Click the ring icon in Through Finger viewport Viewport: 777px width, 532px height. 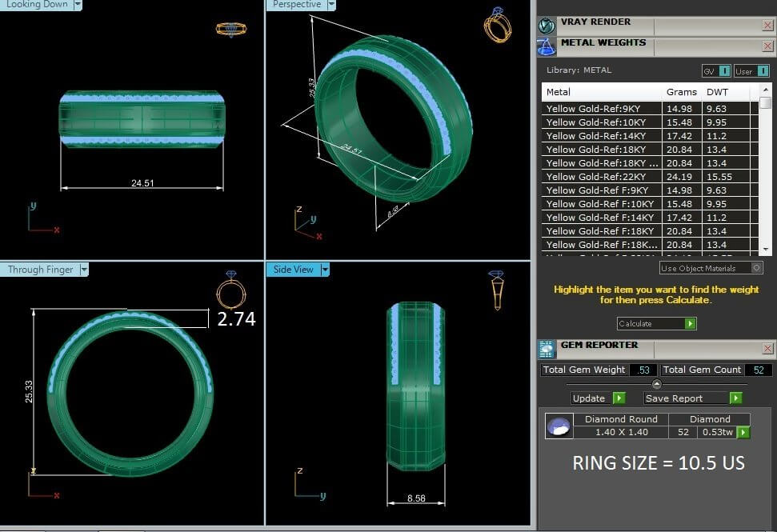click(231, 291)
